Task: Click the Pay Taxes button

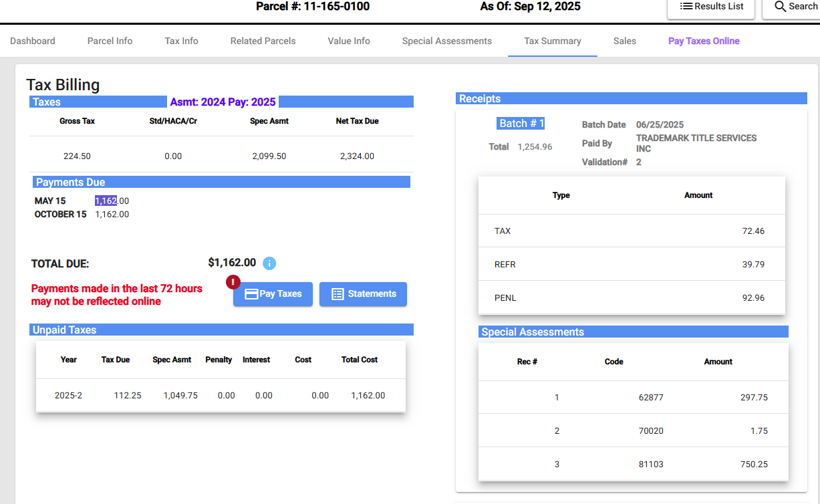Action: [273, 294]
